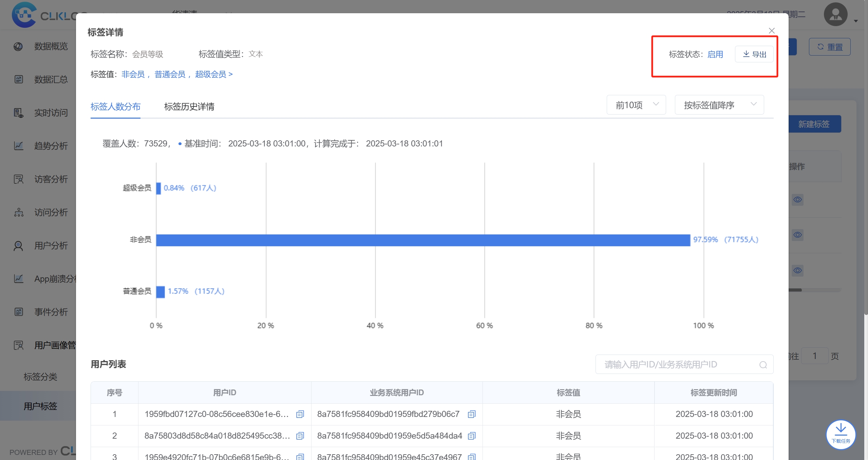Click the 数据概览 sidebar icon
868x460 pixels.
tap(18, 46)
